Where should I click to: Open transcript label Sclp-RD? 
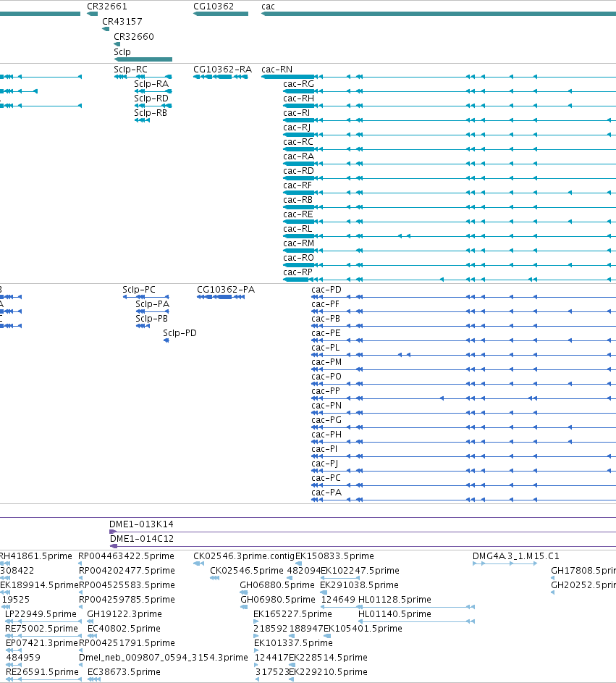[x=151, y=99]
